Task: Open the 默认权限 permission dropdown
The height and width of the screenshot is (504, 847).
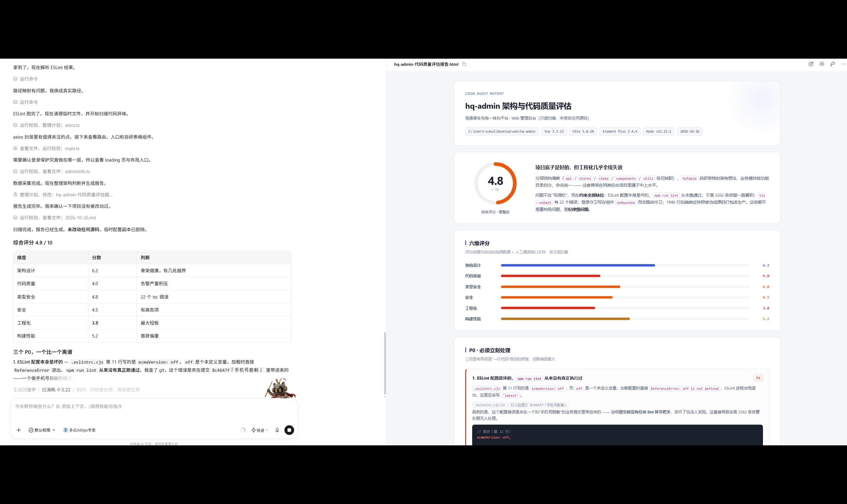Action: pos(42,430)
